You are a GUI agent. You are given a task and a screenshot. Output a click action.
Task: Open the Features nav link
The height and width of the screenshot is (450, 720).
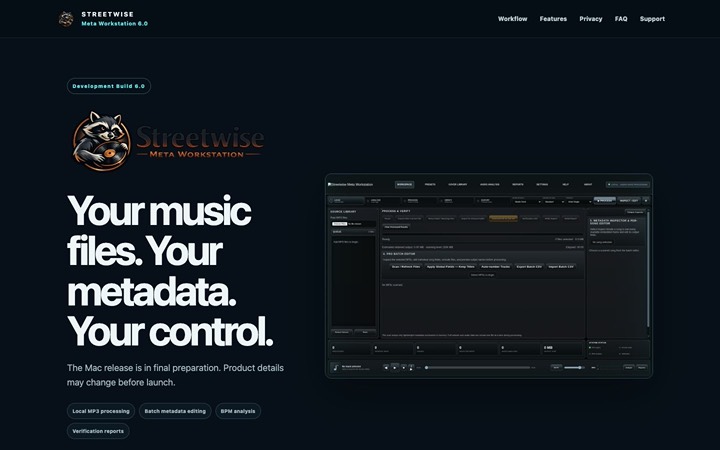pyautogui.click(x=553, y=19)
